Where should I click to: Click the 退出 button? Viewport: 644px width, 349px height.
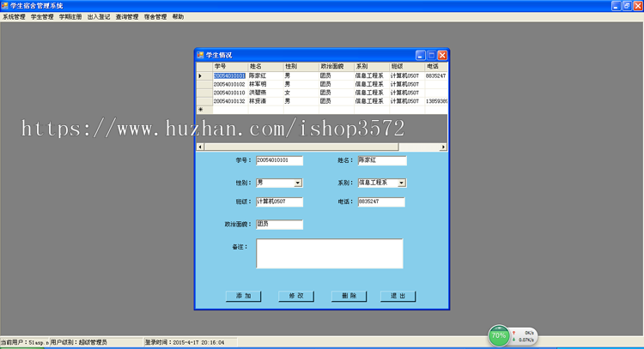click(x=398, y=296)
